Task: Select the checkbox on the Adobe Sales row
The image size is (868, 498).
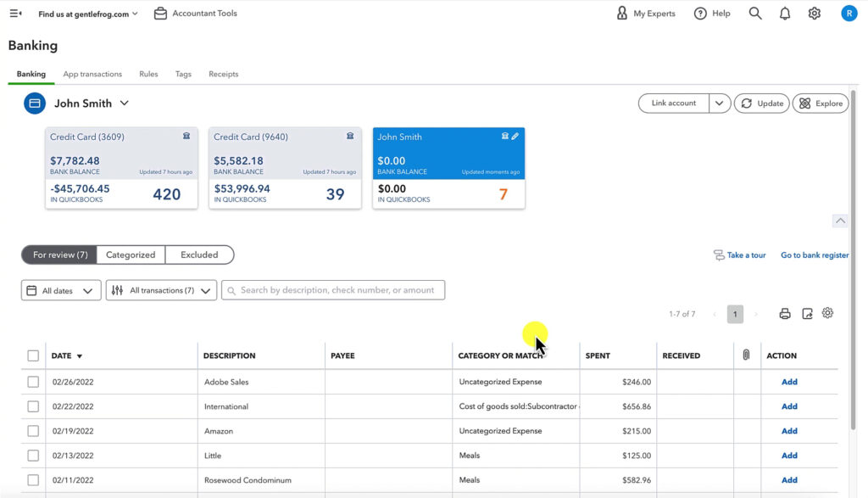Action: pyautogui.click(x=33, y=382)
